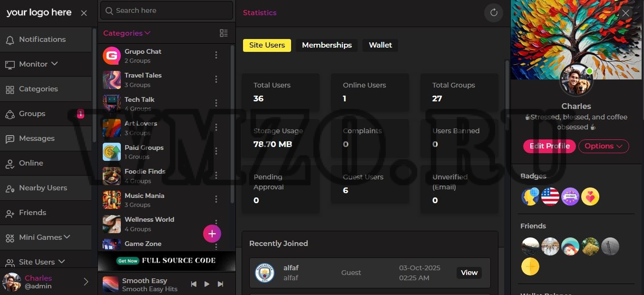Click the Edit Profile button
Viewport: 644px width, 295px height.
click(x=549, y=146)
